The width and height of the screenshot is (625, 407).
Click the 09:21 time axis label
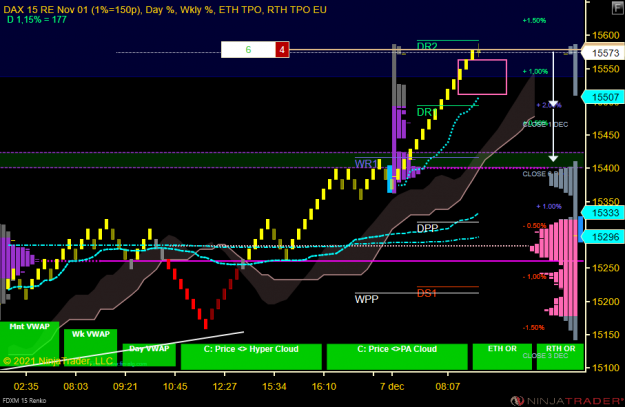[125, 386]
